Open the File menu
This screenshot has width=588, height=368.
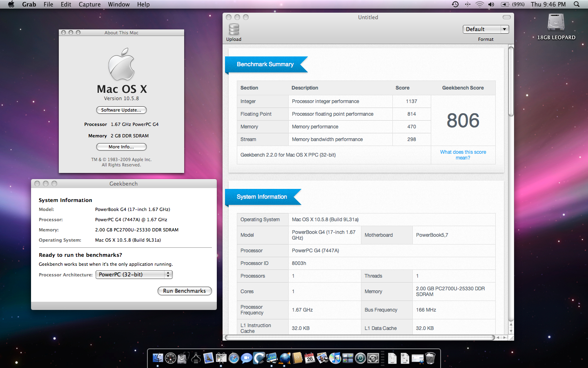pos(48,4)
